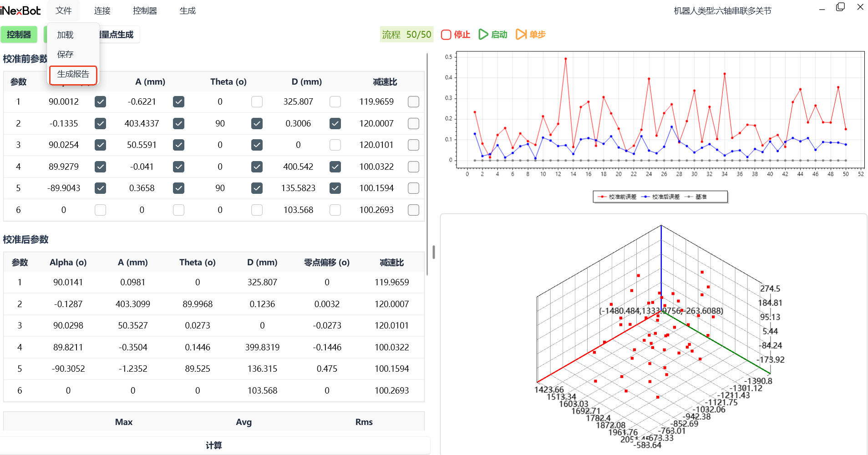Click the 计算 button
This screenshot has width=868, height=455.
click(x=214, y=445)
